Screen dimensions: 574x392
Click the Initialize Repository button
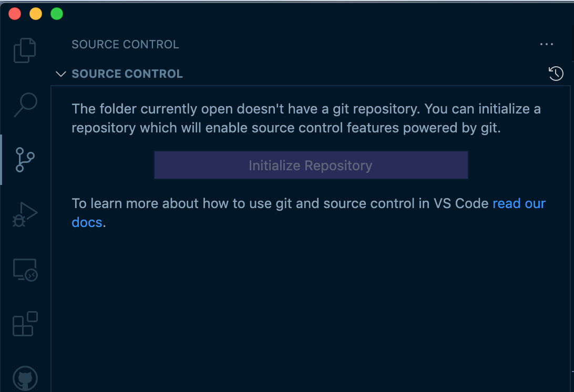[311, 164]
